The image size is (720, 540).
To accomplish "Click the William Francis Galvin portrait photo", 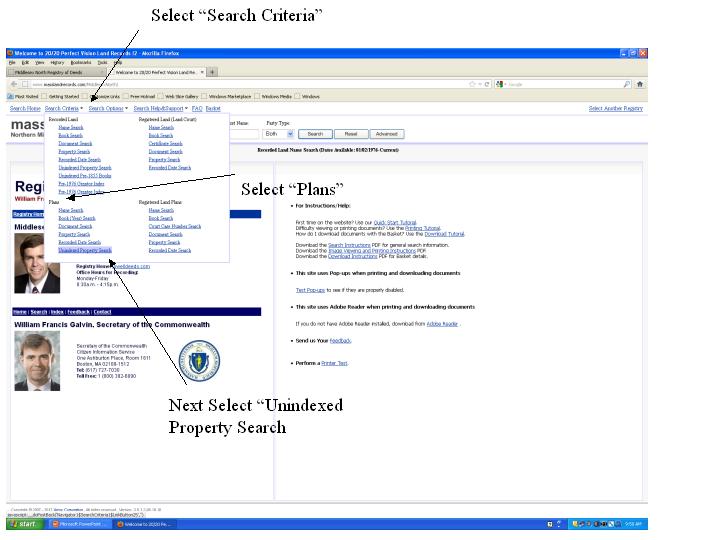I will coord(37,361).
